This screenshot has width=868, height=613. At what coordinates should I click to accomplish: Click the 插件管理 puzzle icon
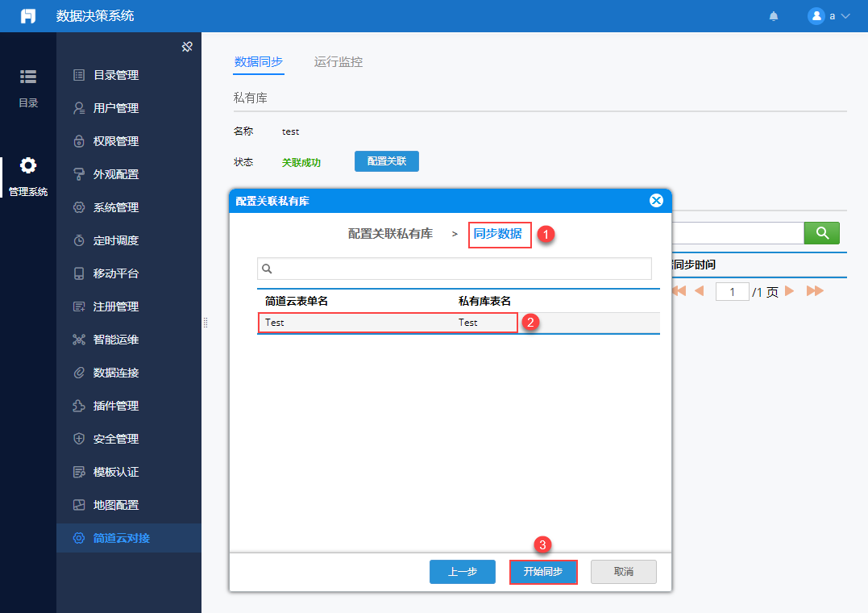coord(79,406)
